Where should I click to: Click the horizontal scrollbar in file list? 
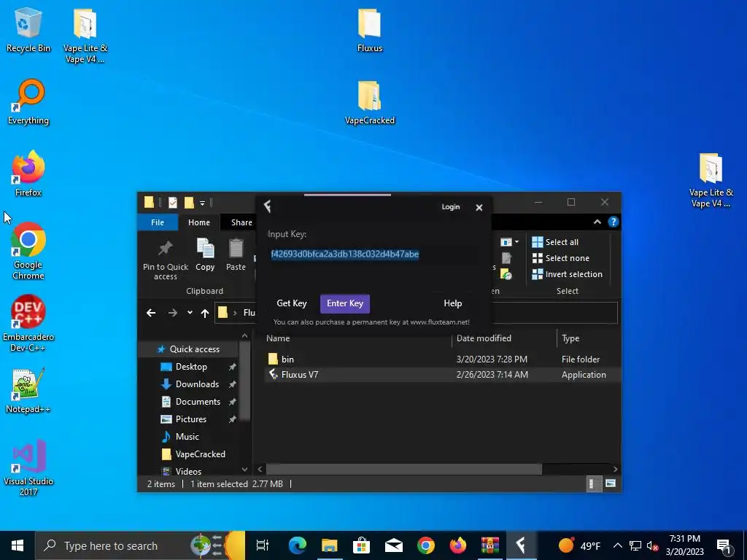[x=403, y=469]
